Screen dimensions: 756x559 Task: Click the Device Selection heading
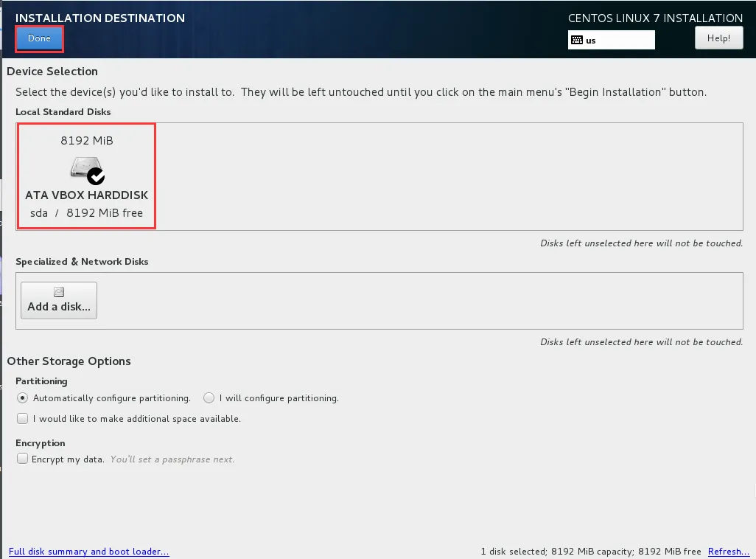(x=52, y=71)
